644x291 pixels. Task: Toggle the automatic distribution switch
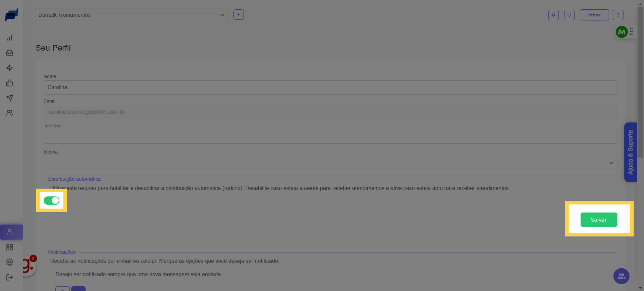pyautogui.click(x=51, y=200)
